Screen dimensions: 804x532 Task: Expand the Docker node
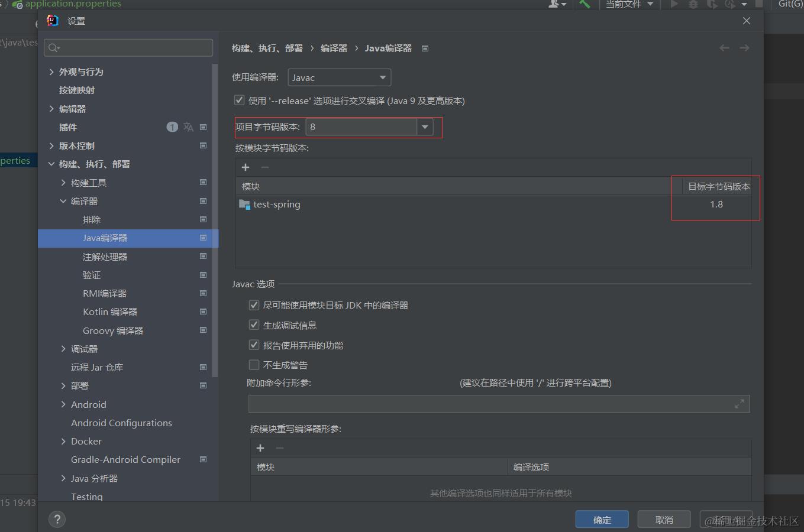pos(63,441)
